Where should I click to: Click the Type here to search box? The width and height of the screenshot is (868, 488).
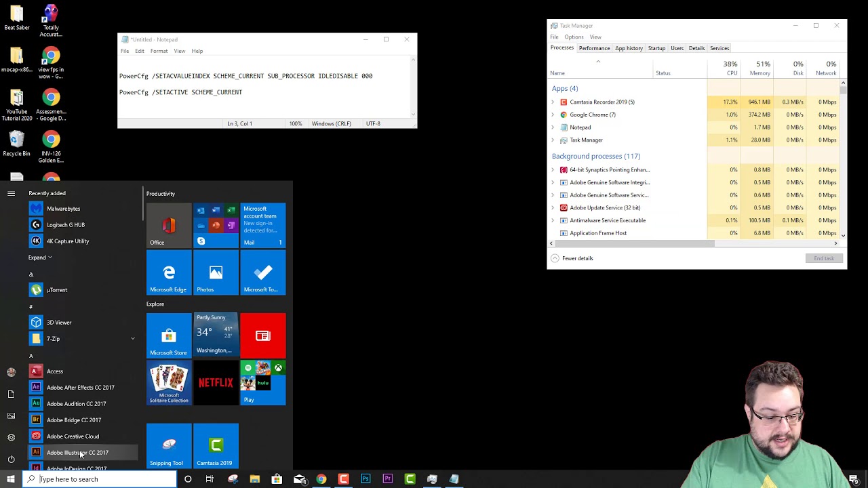[x=100, y=479]
